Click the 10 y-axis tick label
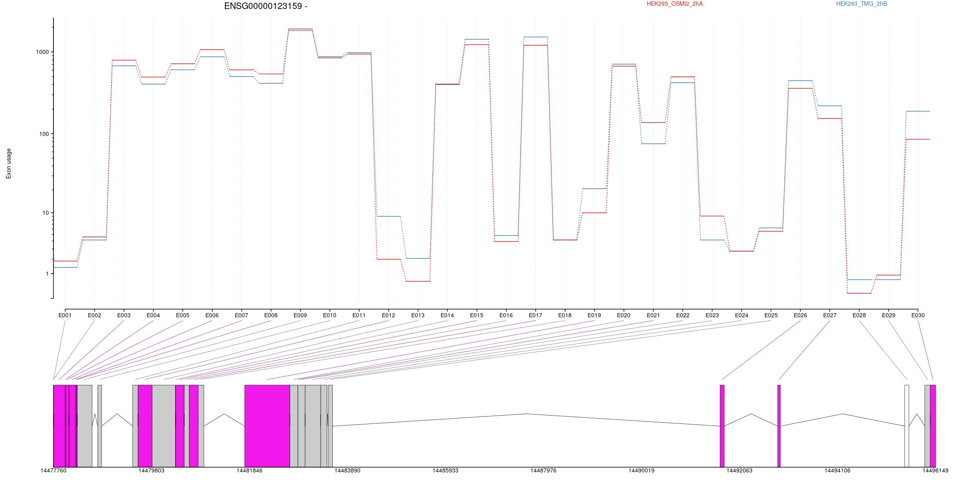The width and height of the screenshot is (980, 490). (46, 213)
